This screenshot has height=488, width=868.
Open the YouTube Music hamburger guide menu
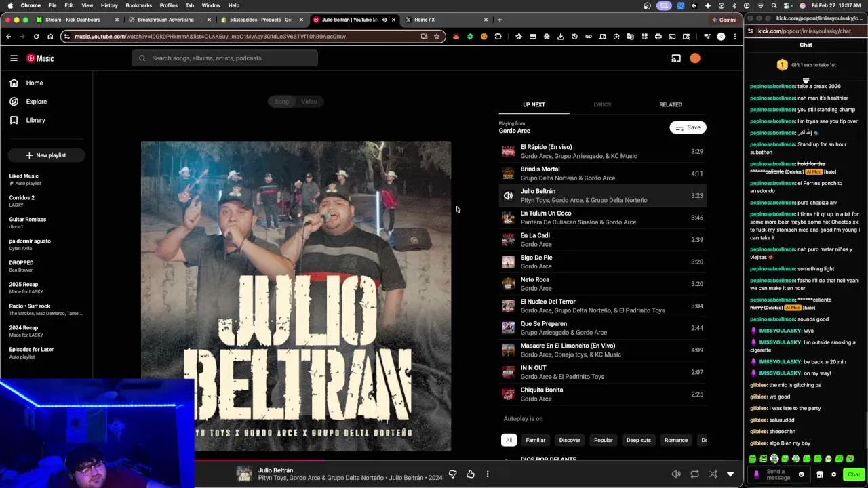click(14, 58)
